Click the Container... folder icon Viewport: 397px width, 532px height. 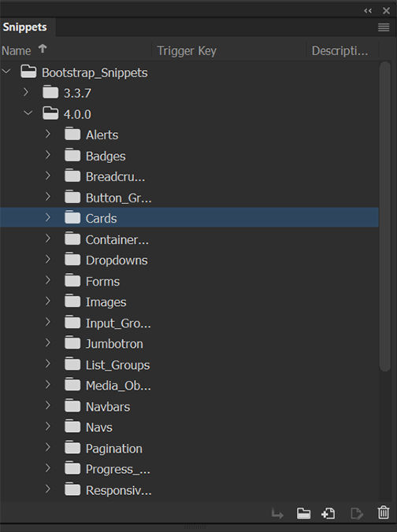[x=72, y=238]
